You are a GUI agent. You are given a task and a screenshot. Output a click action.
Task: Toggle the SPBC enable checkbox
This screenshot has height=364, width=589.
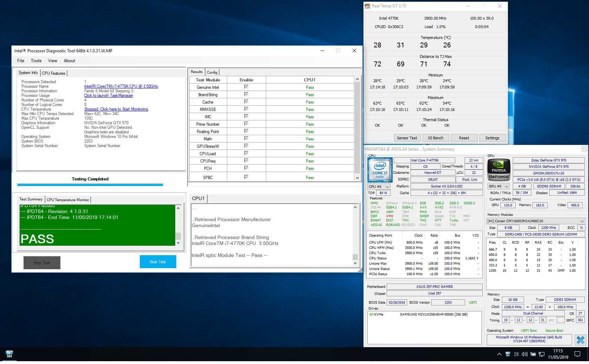(246, 177)
